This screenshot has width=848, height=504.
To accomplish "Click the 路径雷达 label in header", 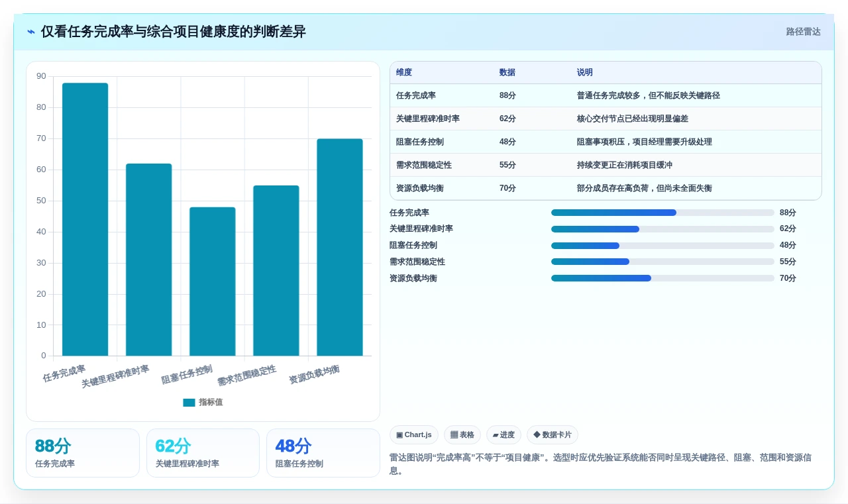I will (803, 32).
